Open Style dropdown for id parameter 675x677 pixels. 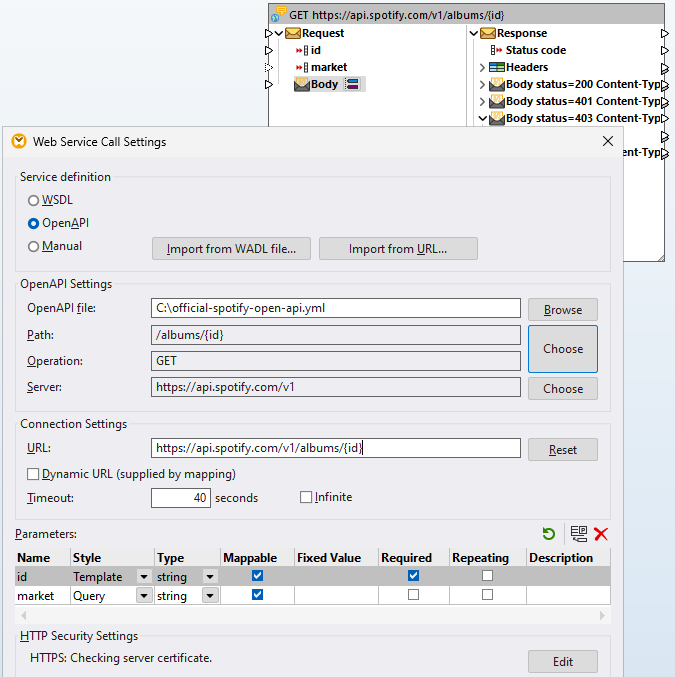(144, 577)
